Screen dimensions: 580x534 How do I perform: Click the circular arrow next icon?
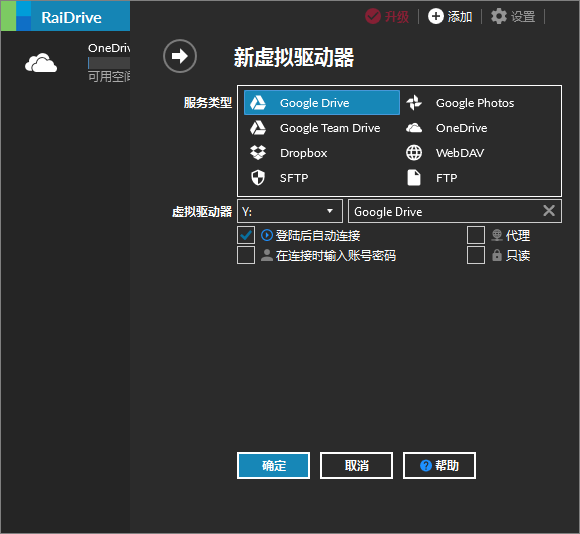coord(180,56)
